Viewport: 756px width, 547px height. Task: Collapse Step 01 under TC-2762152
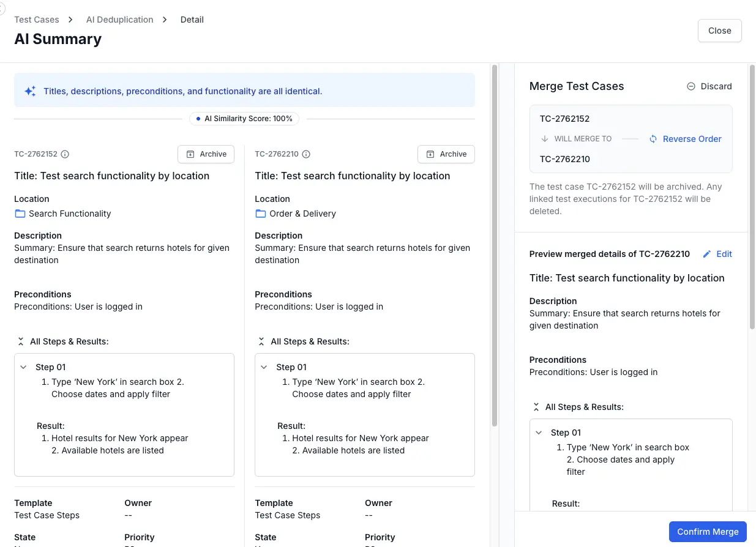[x=23, y=367]
